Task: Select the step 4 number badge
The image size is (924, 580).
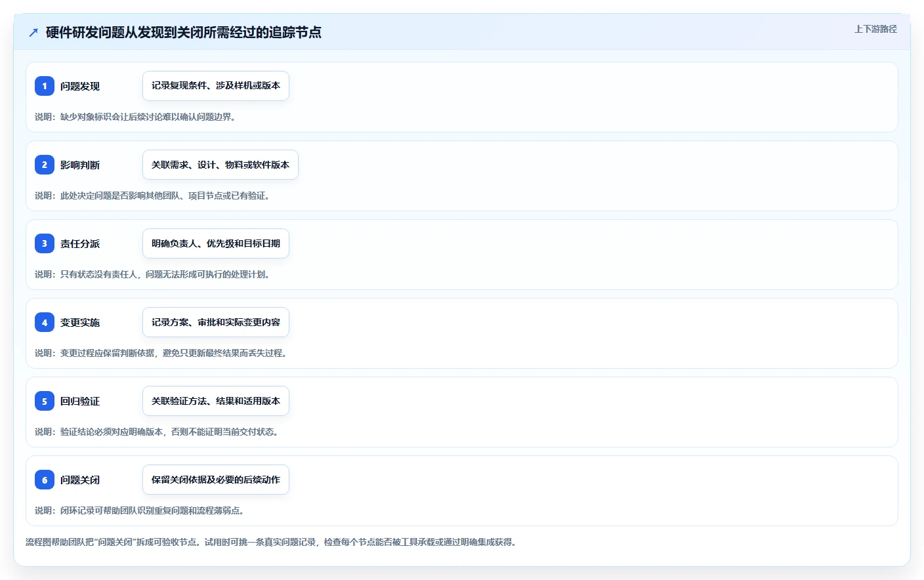Action: 45,322
